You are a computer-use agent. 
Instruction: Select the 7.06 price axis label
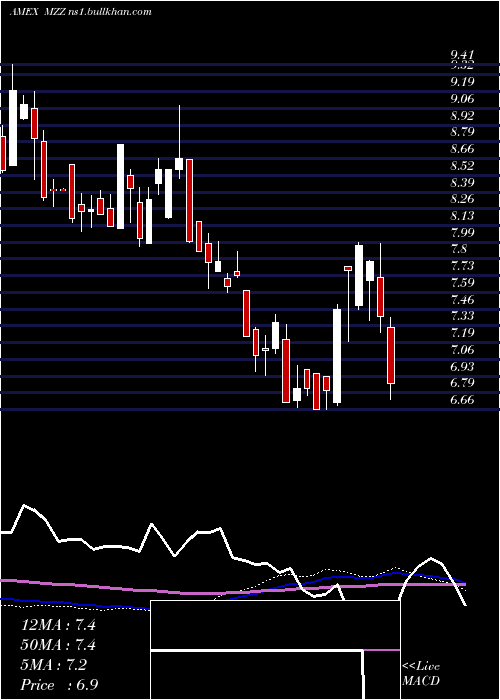(x=462, y=350)
